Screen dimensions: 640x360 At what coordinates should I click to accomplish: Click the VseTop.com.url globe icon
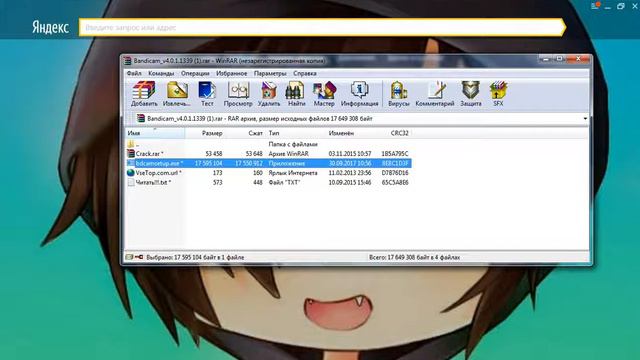[131, 173]
